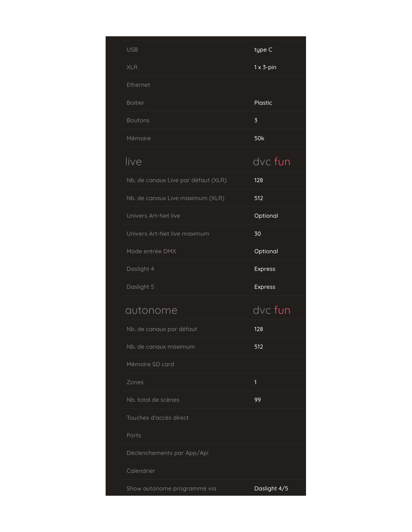Click the '1 x 3-pin' XLR value

coord(265,67)
